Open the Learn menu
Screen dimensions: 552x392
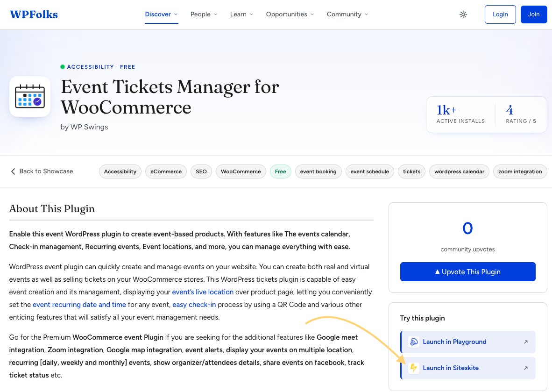(241, 14)
